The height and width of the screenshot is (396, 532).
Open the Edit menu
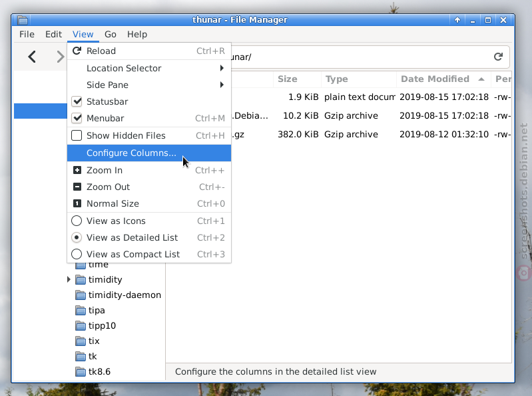[54, 34]
